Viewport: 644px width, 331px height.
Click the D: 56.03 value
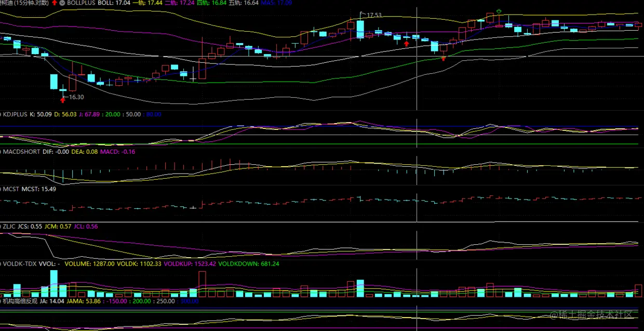point(65,114)
